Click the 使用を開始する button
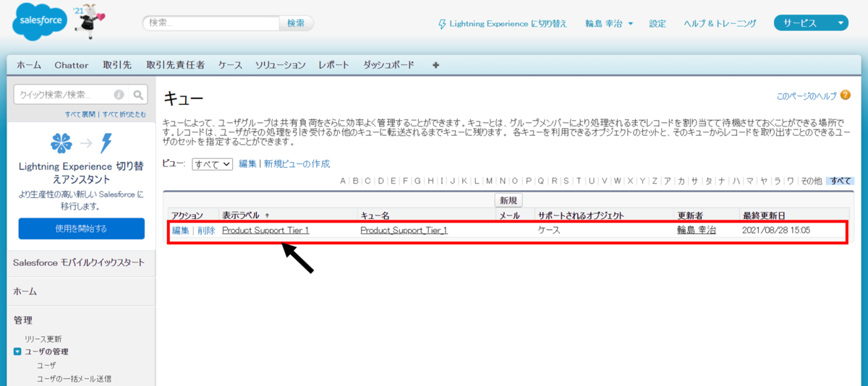 click(x=81, y=228)
